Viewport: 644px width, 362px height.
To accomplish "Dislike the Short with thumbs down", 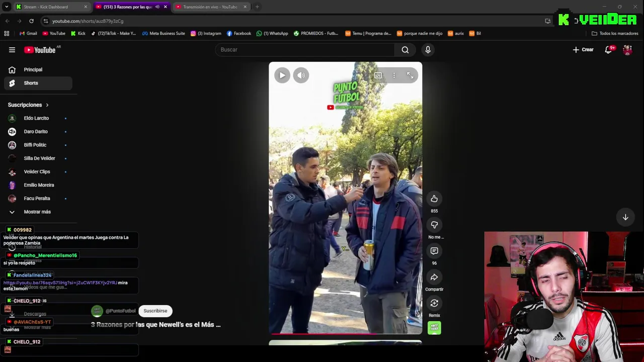I will (x=434, y=225).
